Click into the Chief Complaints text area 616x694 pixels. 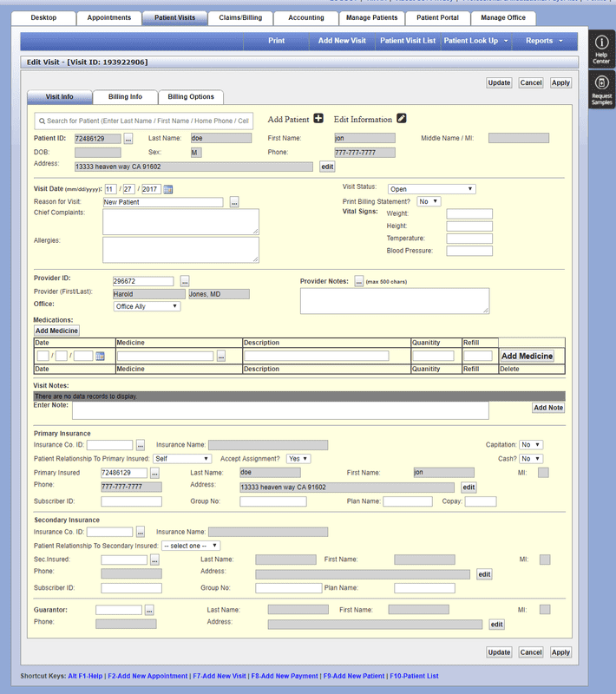coord(181,222)
